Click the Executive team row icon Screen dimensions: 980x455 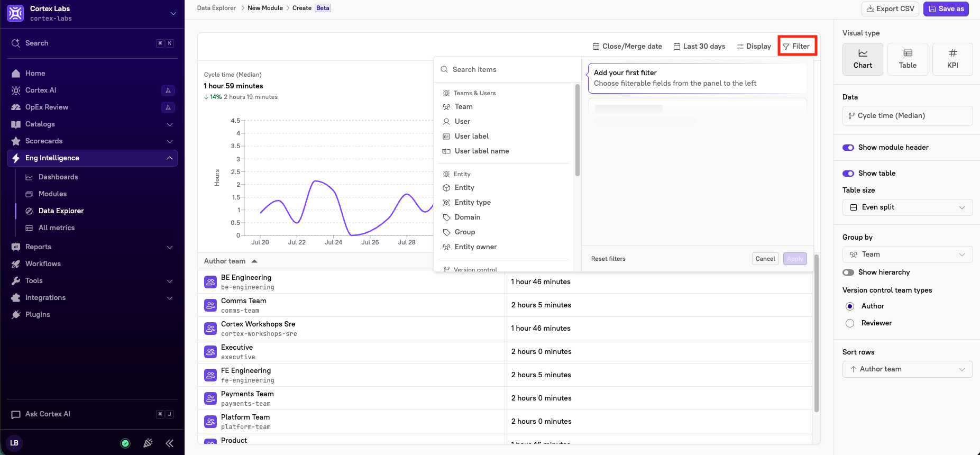(x=210, y=352)
